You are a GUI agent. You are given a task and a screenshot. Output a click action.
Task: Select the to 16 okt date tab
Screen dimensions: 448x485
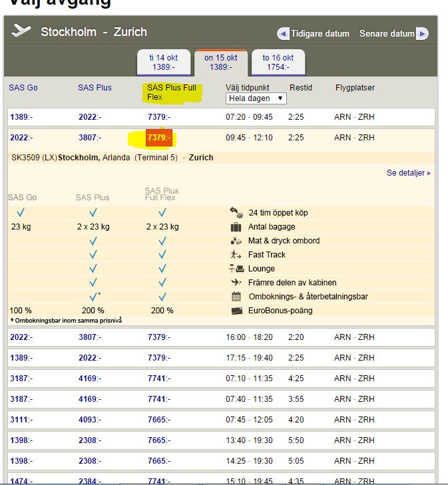[276, 63]
